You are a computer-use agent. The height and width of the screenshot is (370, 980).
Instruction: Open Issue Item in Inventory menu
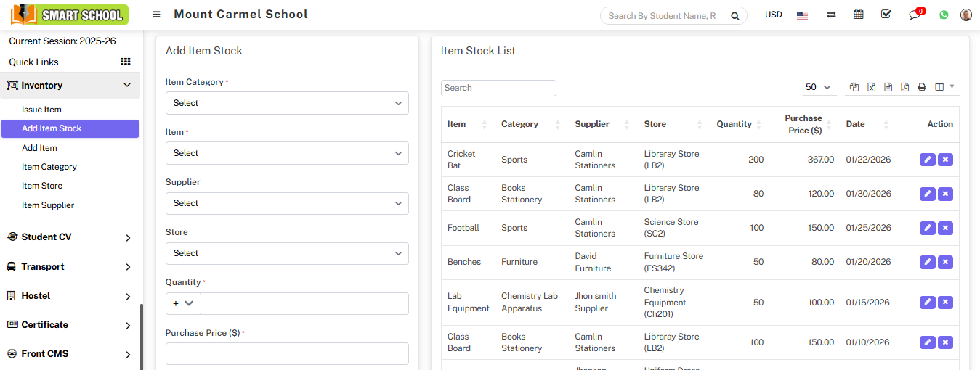[x=41, y=110]
